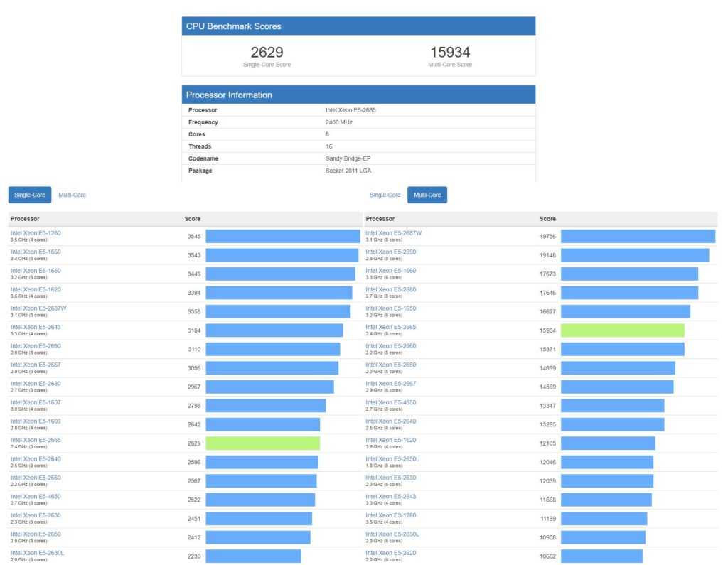The height and width of the screenshot is (565, 728).
Task: Click Intel Xeon E5-2690 in multi-core table
Action: [x=391, y=252]
